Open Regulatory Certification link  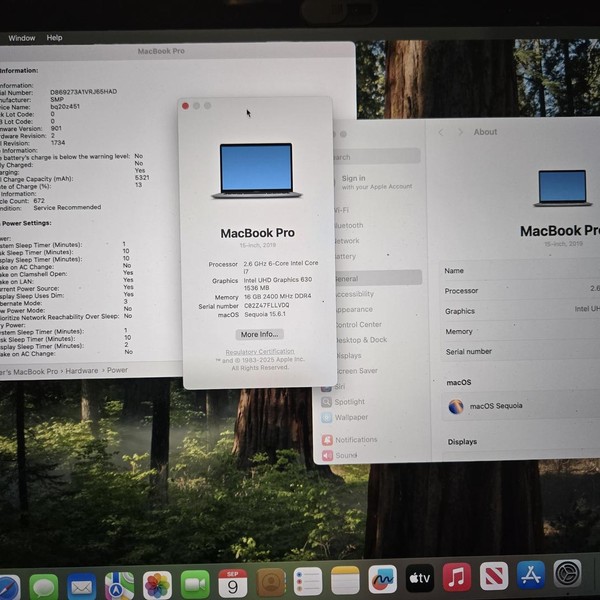pos(260,352)
